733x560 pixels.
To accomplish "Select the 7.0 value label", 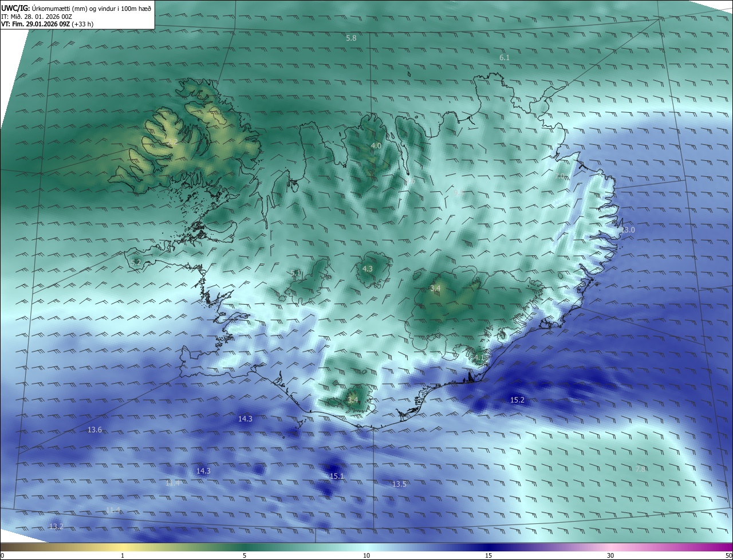I will [x=560, y=176].
